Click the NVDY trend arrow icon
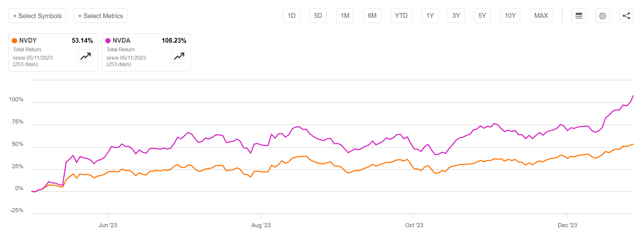 [x=85, y=56]
